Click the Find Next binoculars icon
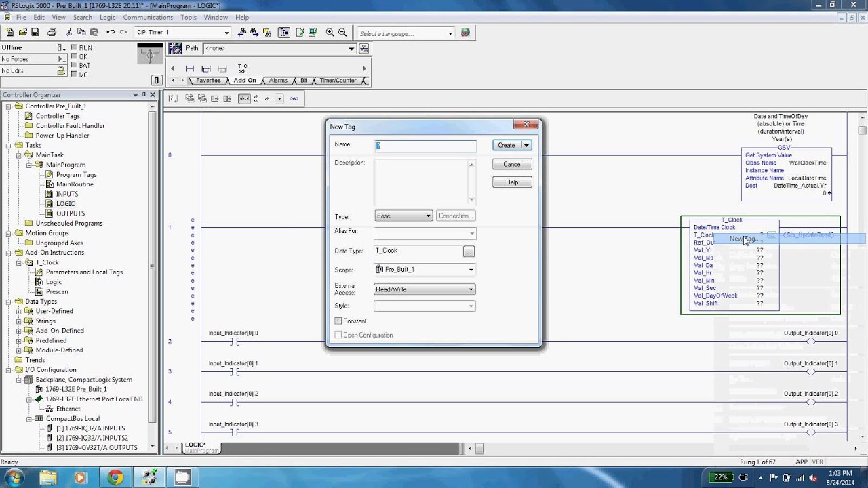The height and width of the screenshot is (488, 868). [254, 33]
